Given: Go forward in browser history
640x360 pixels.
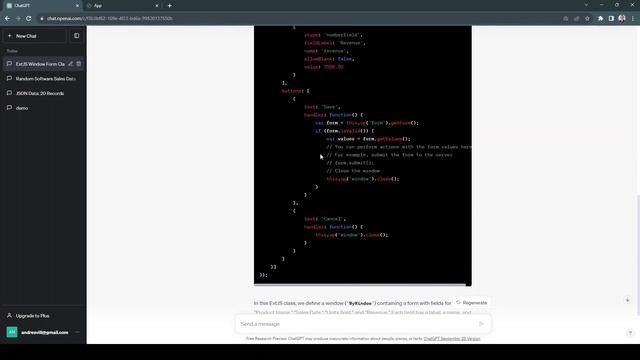Looking at the screenshot, I should pos(18,18).
